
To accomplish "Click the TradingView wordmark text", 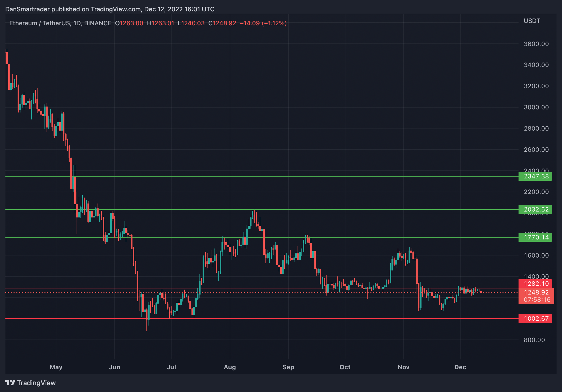I will pyautogui.click(x=36, y=383).
